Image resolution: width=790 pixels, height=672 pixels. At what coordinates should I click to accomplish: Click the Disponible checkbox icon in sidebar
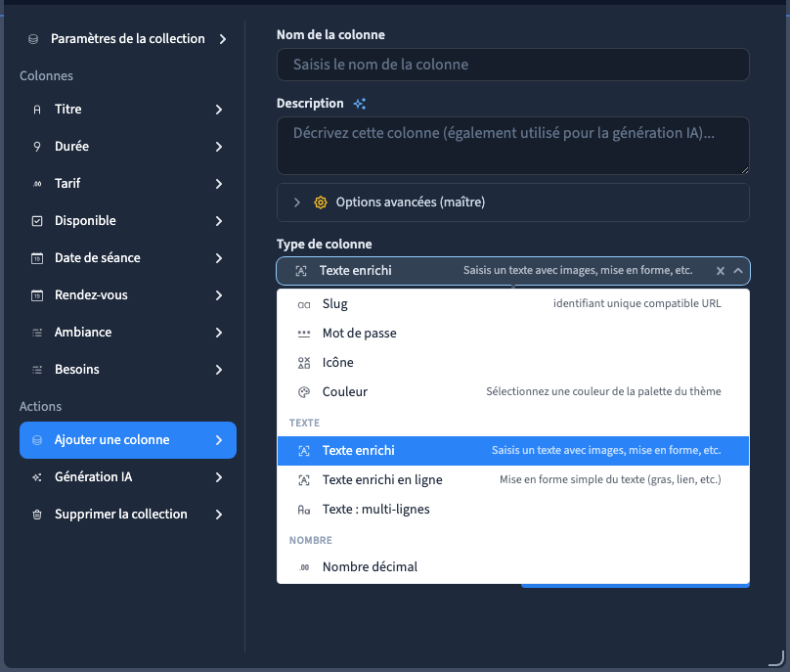click(37, 221)
